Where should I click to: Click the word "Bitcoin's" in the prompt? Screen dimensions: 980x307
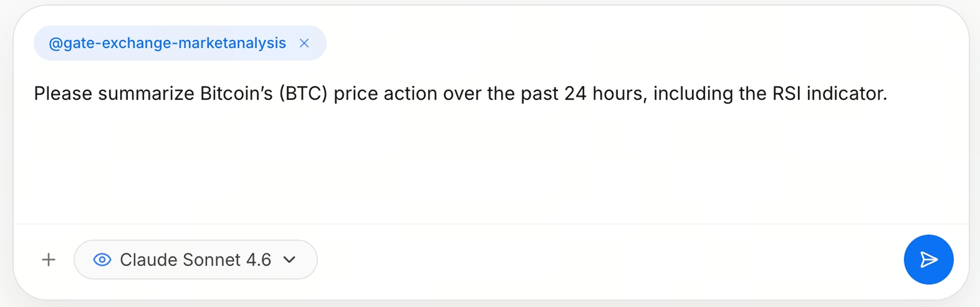[236, 94]
